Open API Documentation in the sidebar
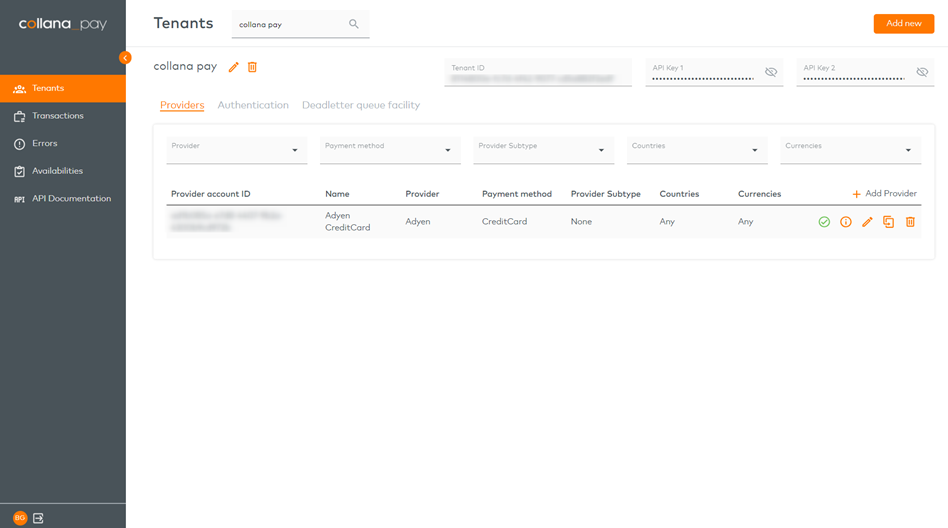 pos(63,198)
